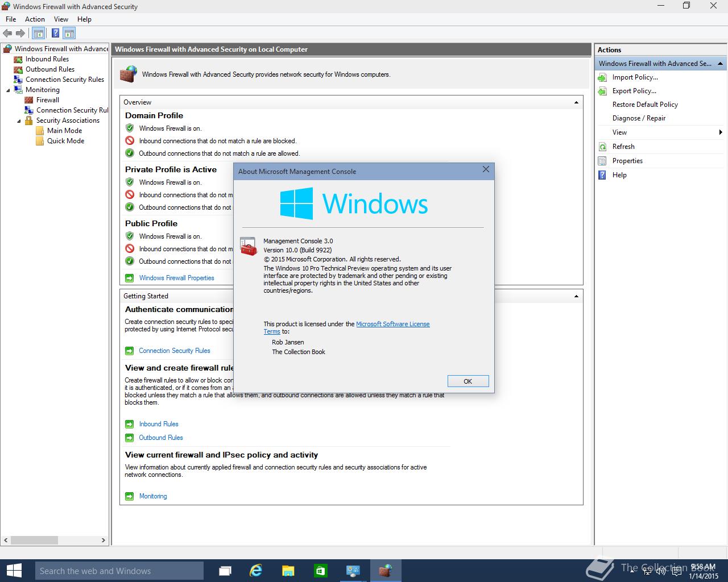Screen dimensions: 728x582
Task: Toggle Show/Hide Action Pane toolbar icon
Action: click(69, 34)
